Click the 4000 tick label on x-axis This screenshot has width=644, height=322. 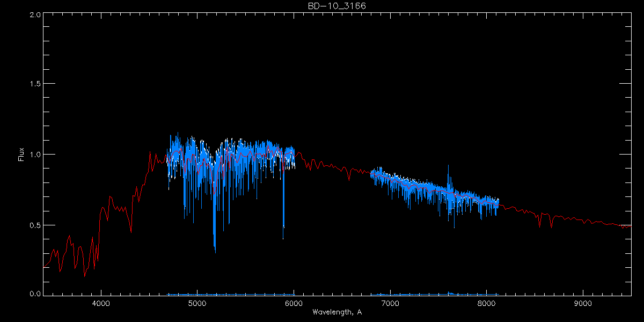tap(101, 303)
